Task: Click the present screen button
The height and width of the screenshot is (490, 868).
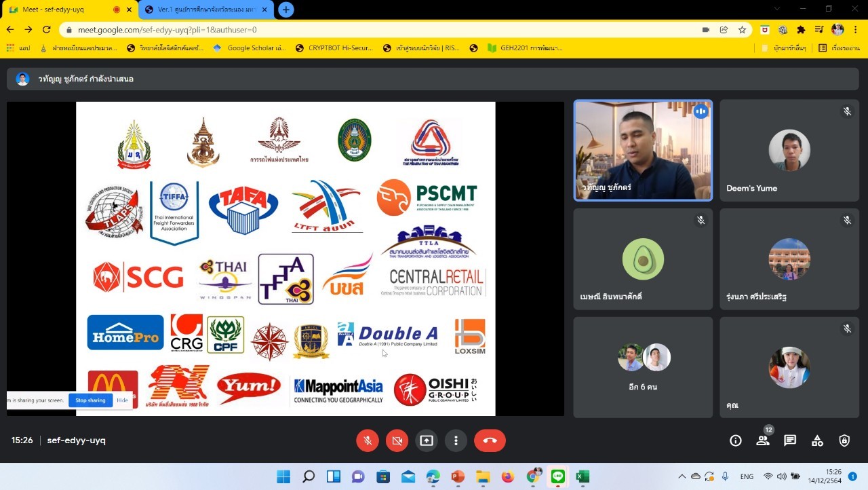Action: coord(426,440)
